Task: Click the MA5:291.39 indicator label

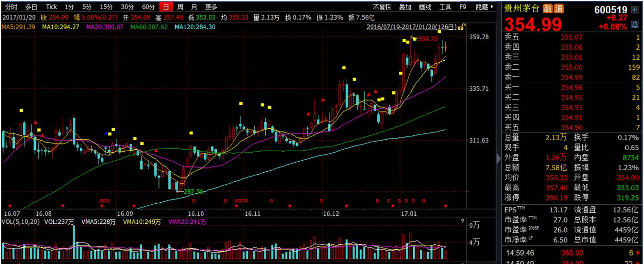Action: (18, 27)
